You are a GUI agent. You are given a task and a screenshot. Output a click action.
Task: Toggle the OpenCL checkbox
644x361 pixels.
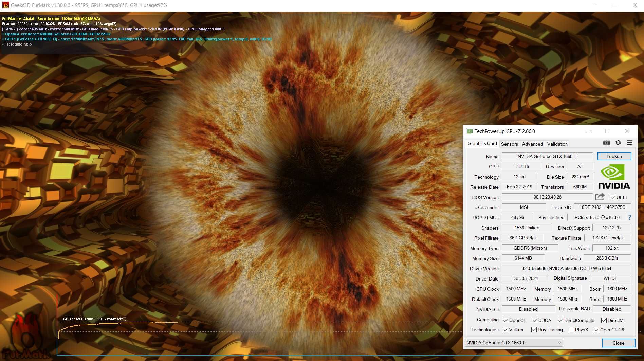pyautogui.click(x=505, y=320)
